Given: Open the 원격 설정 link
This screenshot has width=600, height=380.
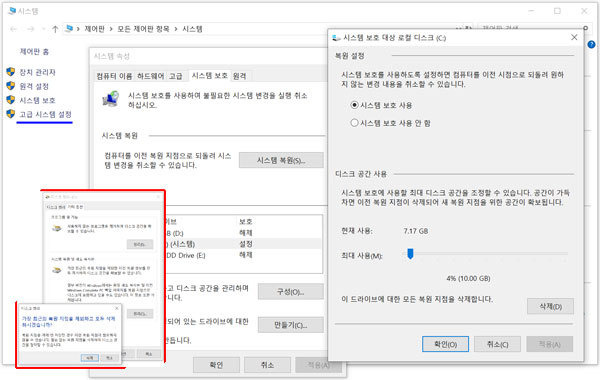Looking at the screenshot, I should [x=34, y=86].
